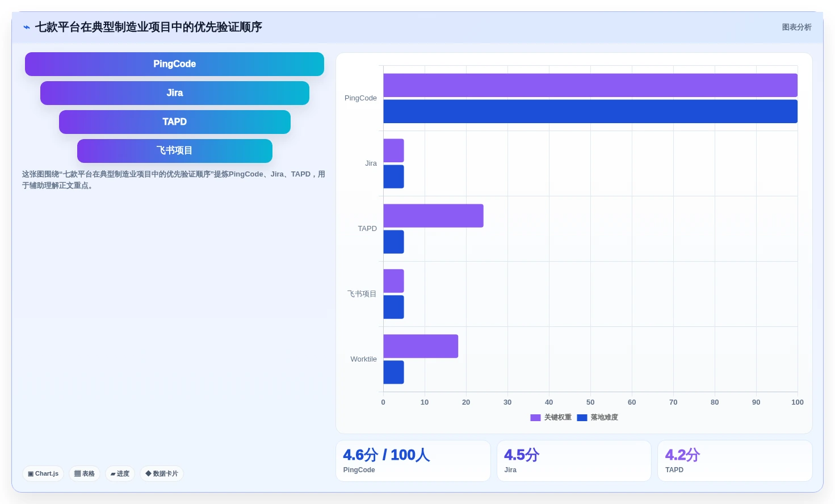835x504 pixels.
Task: Click the lightning icon beside the title
Action: (x=27, y=27)
